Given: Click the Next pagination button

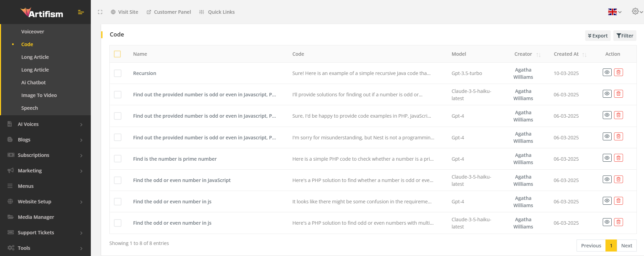Looking at the screenshot, I should click(626, 246).
